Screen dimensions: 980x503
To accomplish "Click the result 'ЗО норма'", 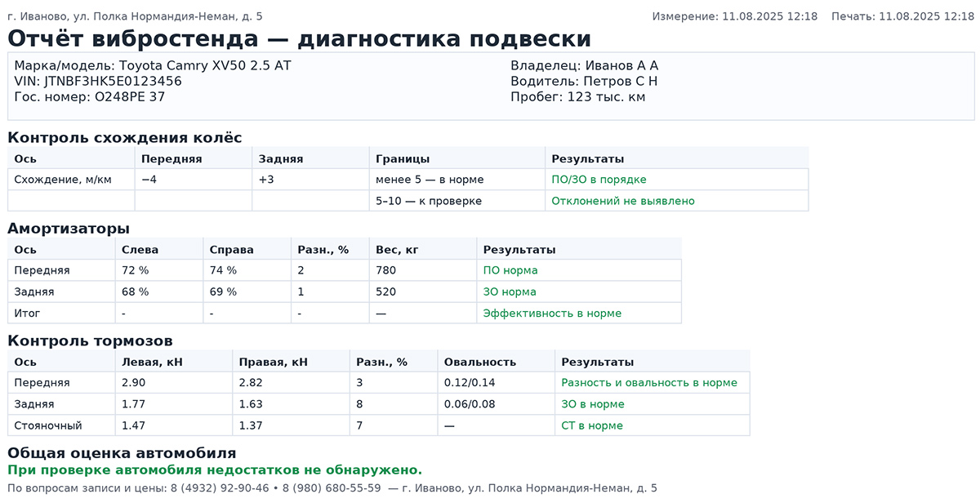I will click(x=510, y=292).
